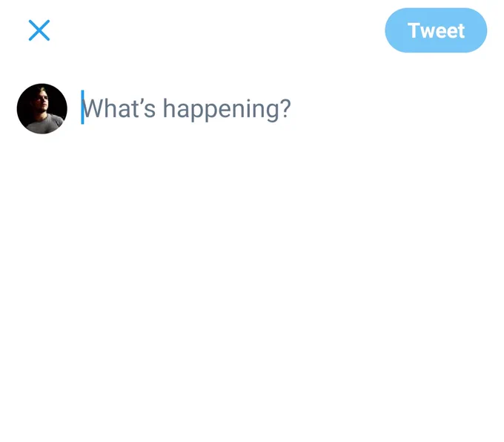Screen dimensions: 504x442
Task: Send the tweet using the light blue Tweet button
Action: 436,30
